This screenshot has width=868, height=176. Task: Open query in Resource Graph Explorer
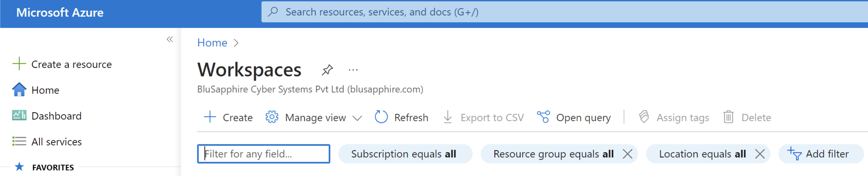[x=574, y=117]
